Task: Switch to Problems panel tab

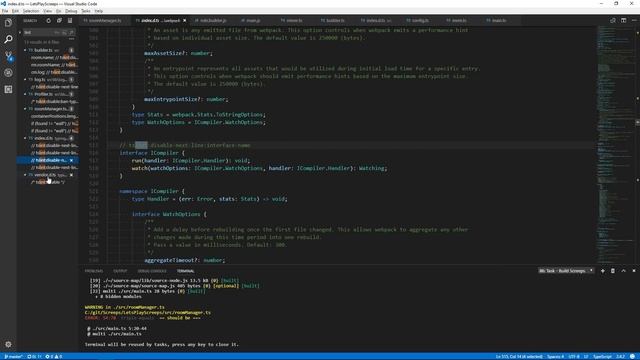Action: (x=94, y=271)
